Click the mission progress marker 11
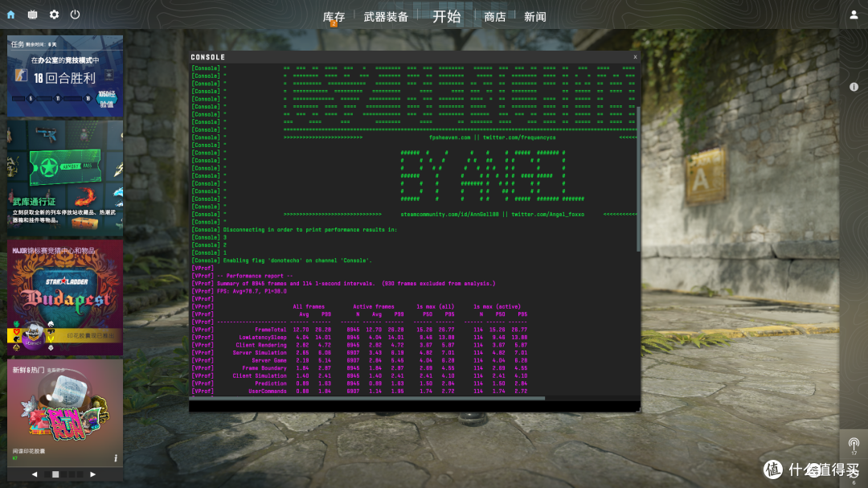Viewport: 868px width, 488px height. tap(58, 99)
